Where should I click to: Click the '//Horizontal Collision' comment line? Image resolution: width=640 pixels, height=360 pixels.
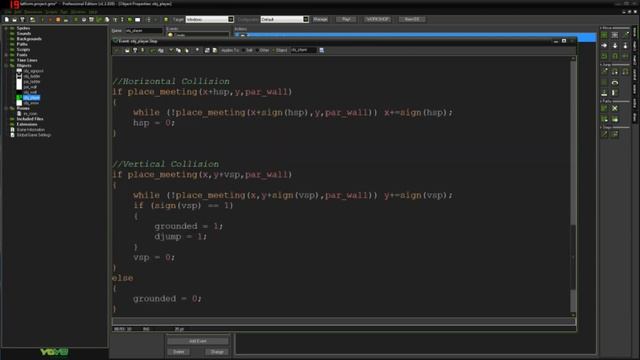171,81
